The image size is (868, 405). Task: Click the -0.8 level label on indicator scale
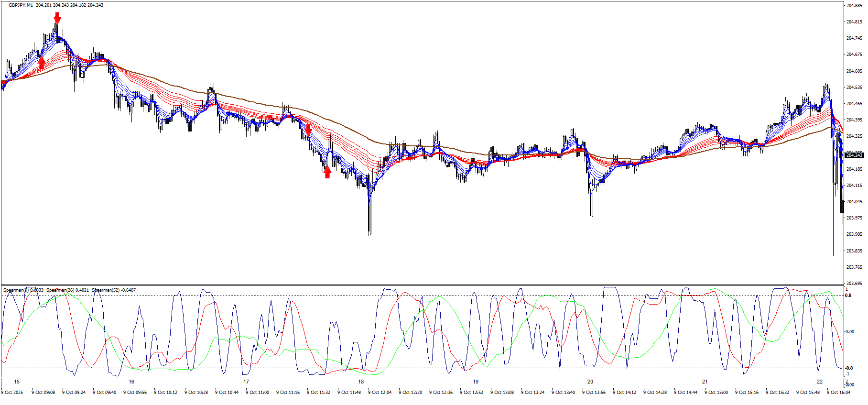pos(849,368)
